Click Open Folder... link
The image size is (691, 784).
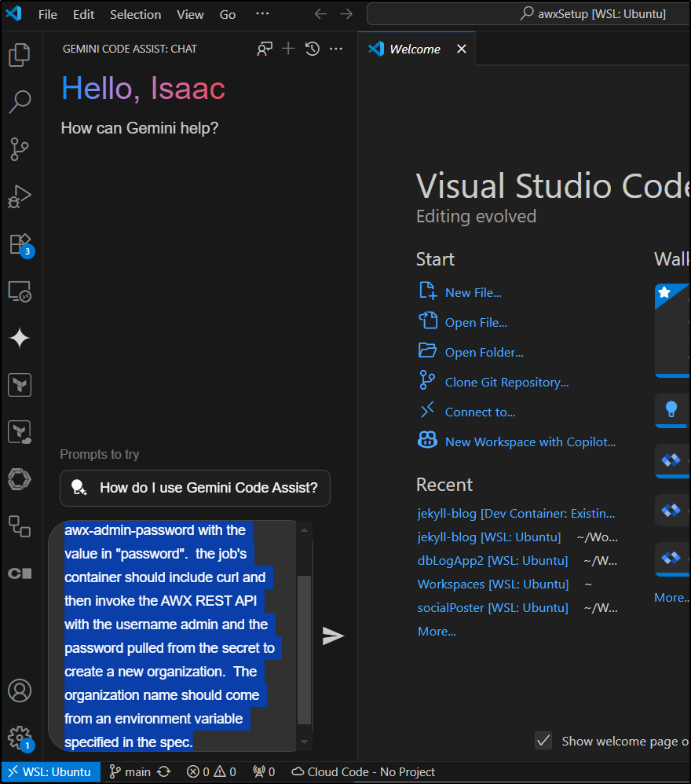pos(484,352)
